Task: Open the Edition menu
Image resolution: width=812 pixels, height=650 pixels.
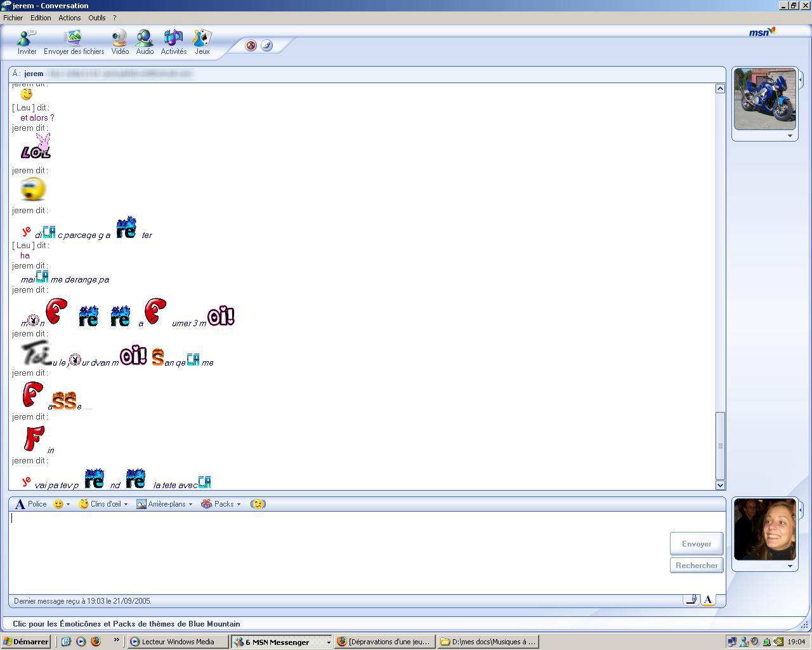Action: [x=41, y=18]
